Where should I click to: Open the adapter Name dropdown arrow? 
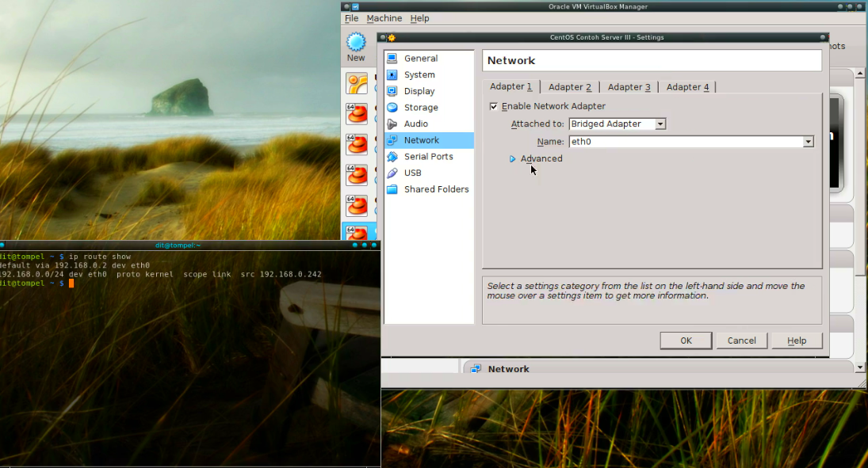pos(809,142)
